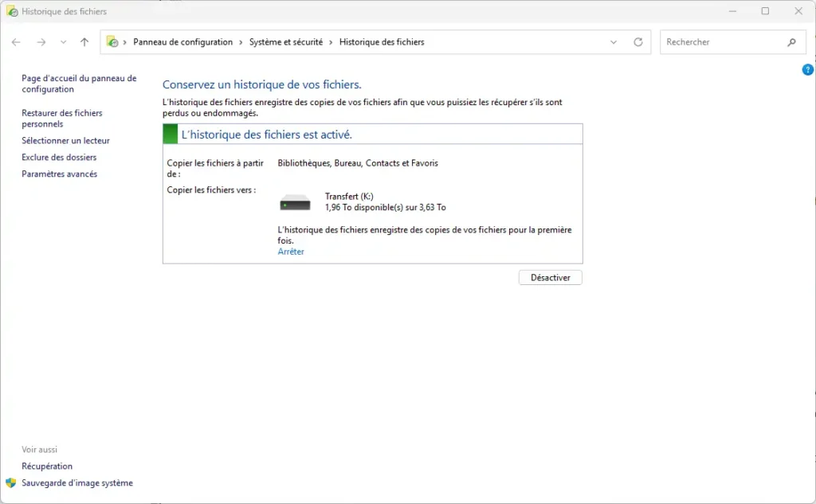Click the magnifier search icon
816x504 pixels.
click(x=791, y=42)
